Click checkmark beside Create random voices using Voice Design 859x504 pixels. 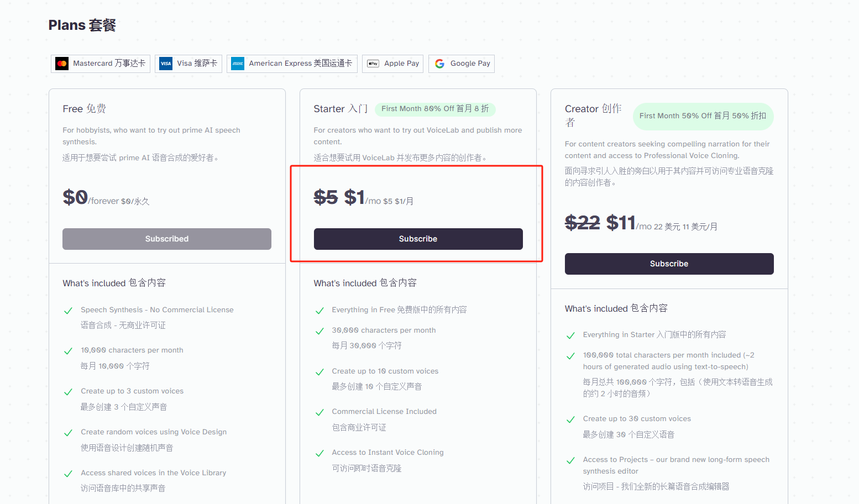click(x=69, y=433)
